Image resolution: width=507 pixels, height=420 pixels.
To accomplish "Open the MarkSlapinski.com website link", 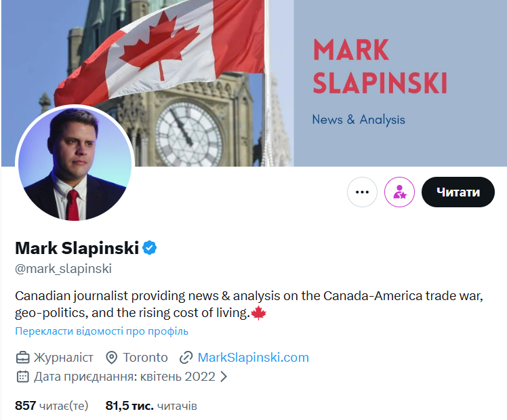I will (253, 357).
